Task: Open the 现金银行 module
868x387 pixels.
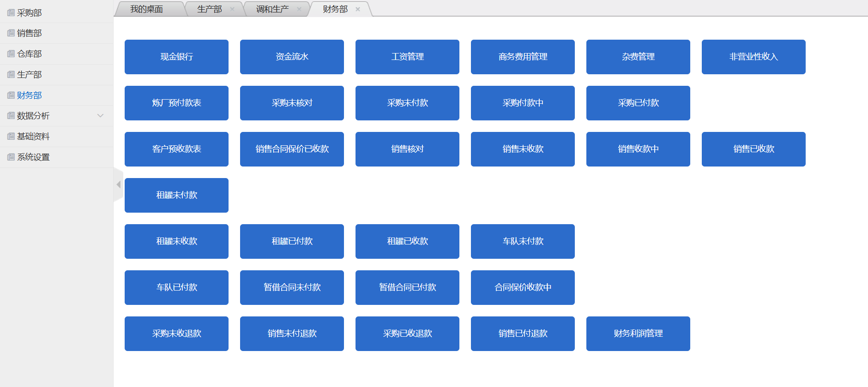Action: pyautogui.click(x=176, y=57)
